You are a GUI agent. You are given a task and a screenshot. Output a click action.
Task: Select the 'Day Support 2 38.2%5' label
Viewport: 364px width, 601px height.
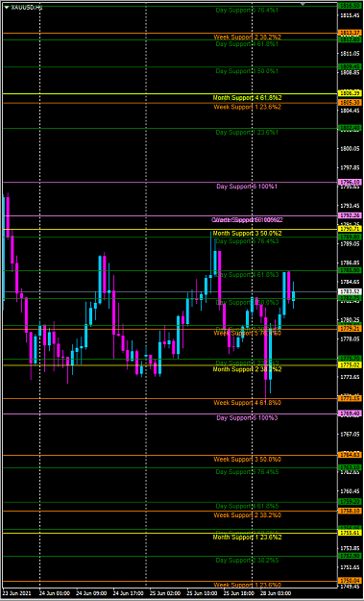pyautogui.click(x=247, y=561)
